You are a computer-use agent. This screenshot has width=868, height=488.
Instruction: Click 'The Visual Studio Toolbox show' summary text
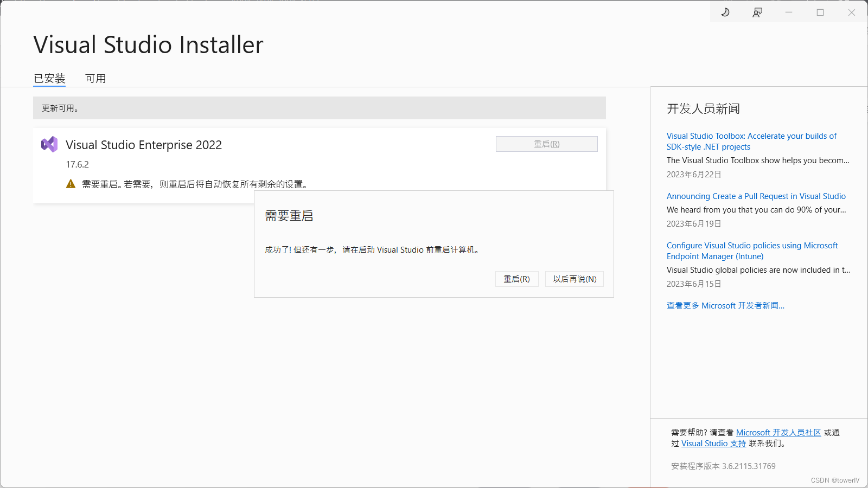tap(758, 160)
